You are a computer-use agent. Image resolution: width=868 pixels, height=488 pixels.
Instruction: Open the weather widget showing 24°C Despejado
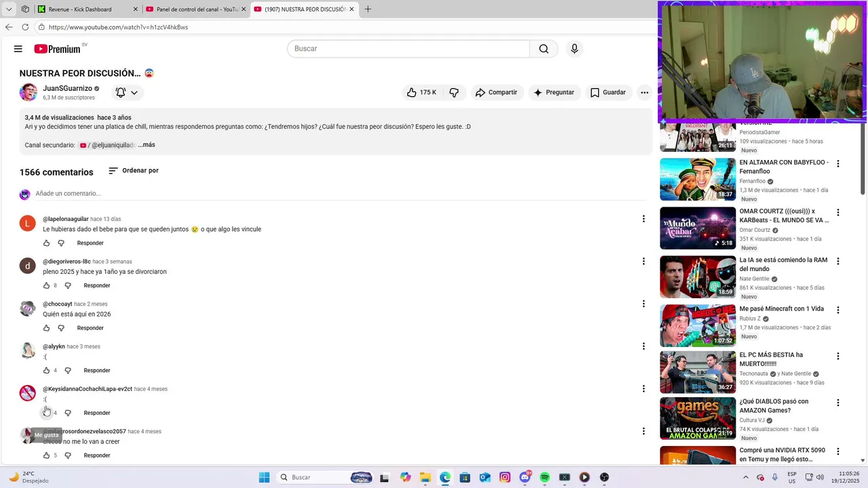pos(31,477)
